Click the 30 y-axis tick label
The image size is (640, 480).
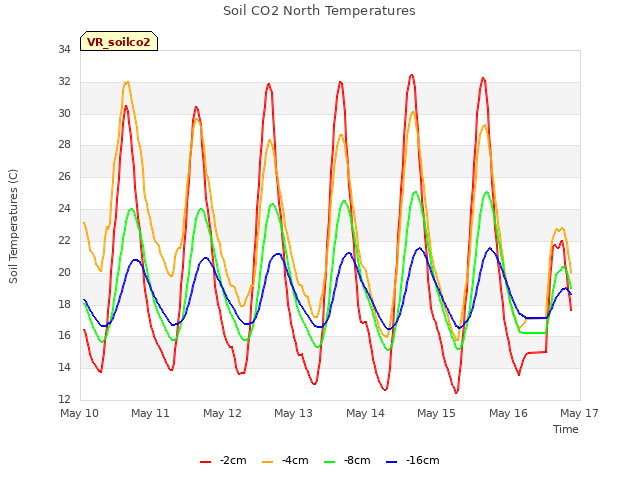pyautogui.click(x=64, y=113)
